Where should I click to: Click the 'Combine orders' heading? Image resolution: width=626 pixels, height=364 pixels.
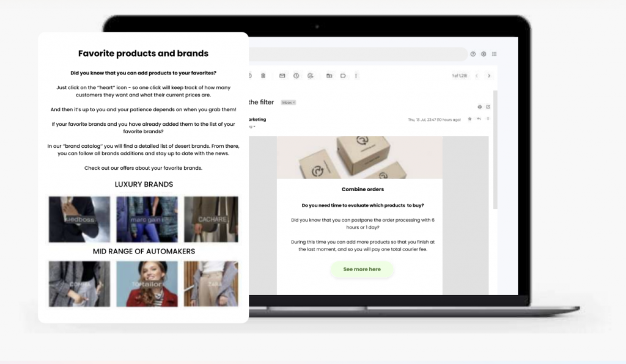pyautogui.click(x=363, y=189)
